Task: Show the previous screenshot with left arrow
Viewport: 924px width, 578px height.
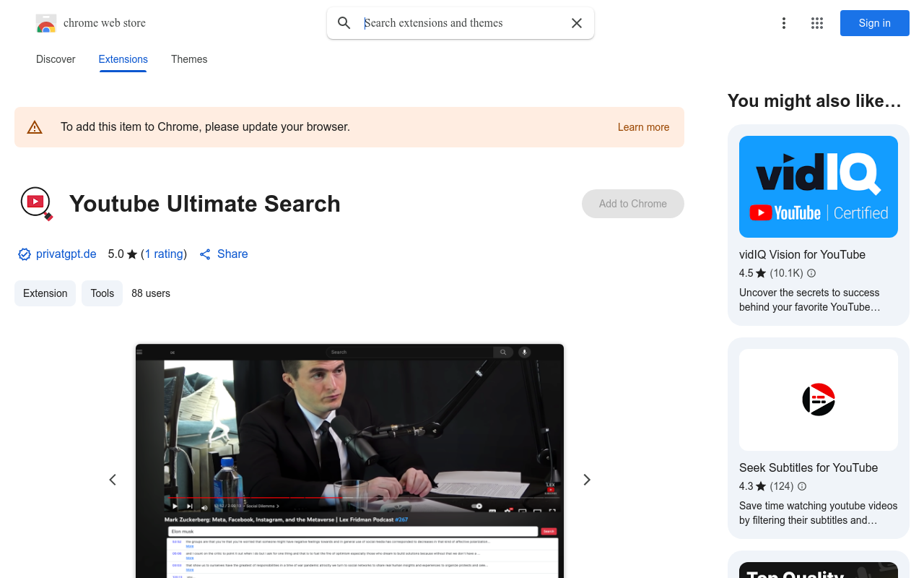Action: point(113,480)
